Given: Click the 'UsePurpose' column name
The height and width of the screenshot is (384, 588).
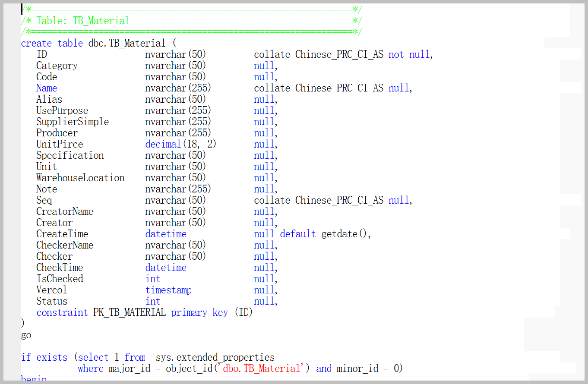Looking at the screenshot, I should click(x=62, y=110).
